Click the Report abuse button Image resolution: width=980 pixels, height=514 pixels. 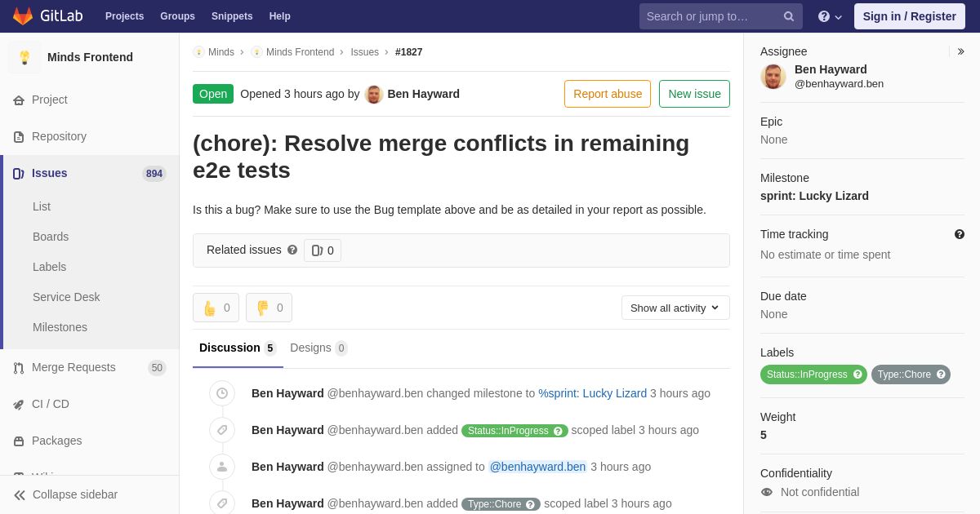pos(608,94)
